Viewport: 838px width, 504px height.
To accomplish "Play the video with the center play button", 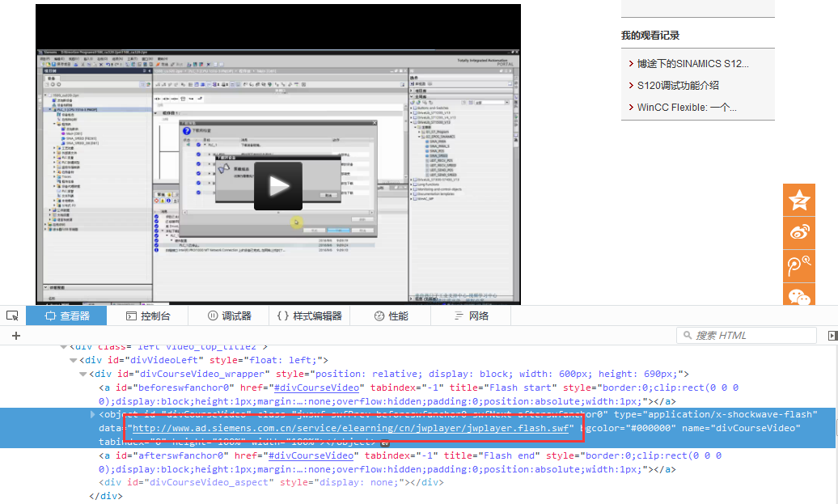I will point(278,186).
